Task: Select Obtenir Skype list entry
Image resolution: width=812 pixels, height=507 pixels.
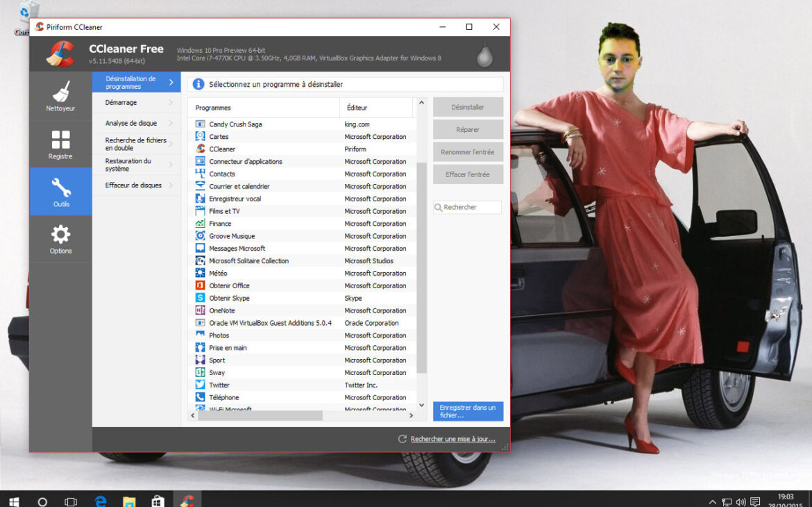Action: tap(229, 299)
